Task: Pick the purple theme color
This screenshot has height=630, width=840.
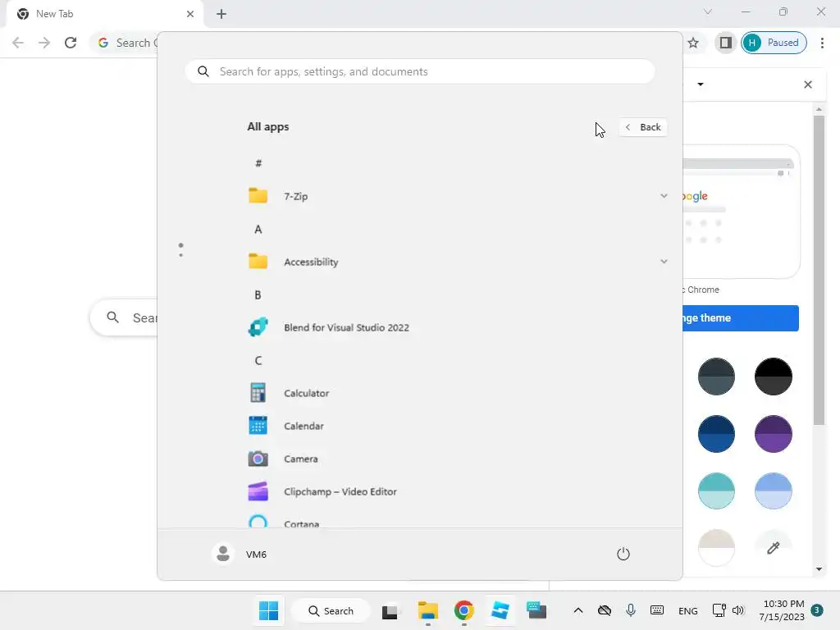Action: pyautogui.click(x=773, y=433)
